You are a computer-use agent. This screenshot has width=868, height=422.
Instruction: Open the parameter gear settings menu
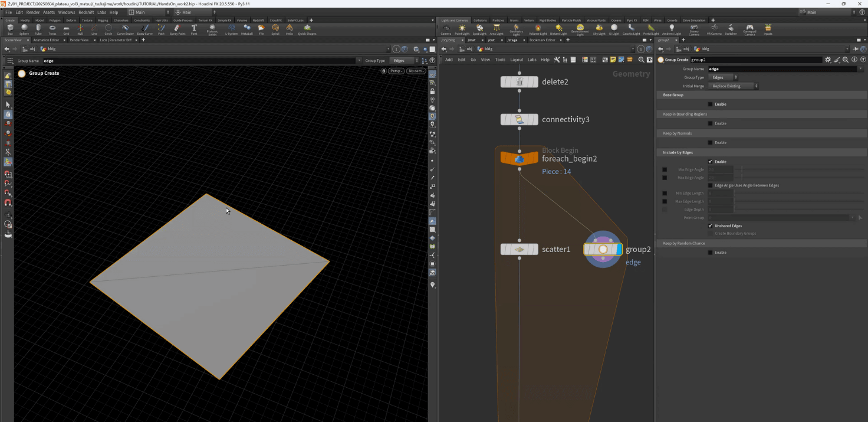[x=828, y=60]
